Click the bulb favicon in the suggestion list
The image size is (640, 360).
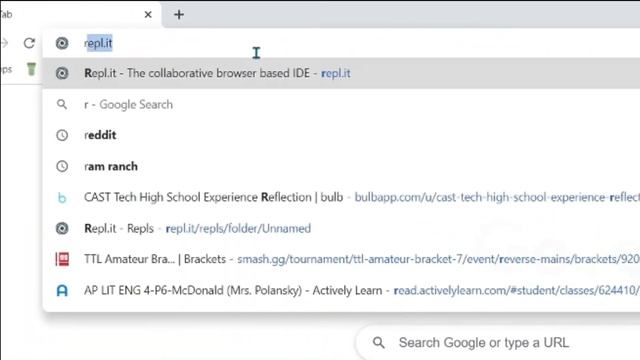point(62,198)
